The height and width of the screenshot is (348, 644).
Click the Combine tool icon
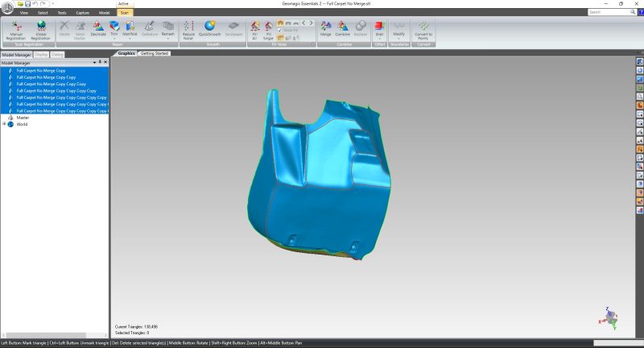(x=344, y=29)
